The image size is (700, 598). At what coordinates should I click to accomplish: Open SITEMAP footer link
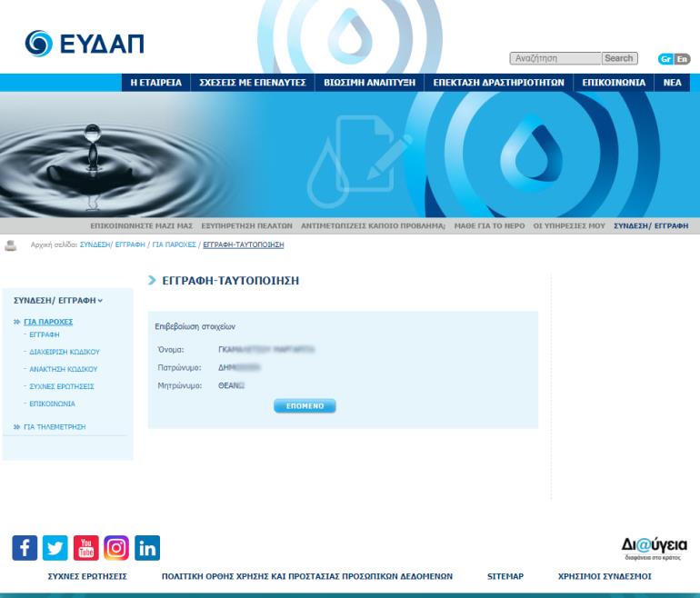tap(505, 576)
